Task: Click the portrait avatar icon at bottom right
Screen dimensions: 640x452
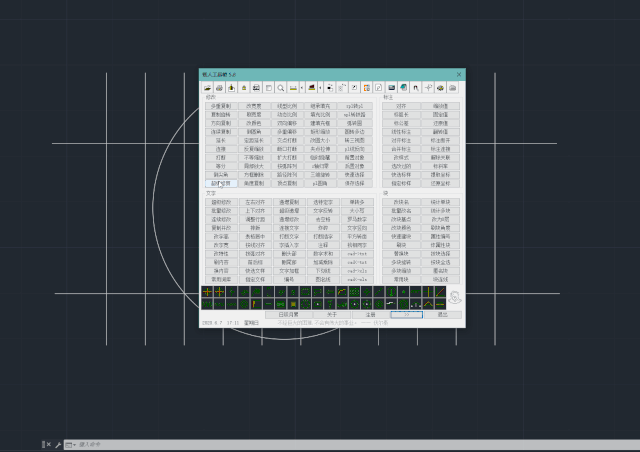Action: [454, 296]
